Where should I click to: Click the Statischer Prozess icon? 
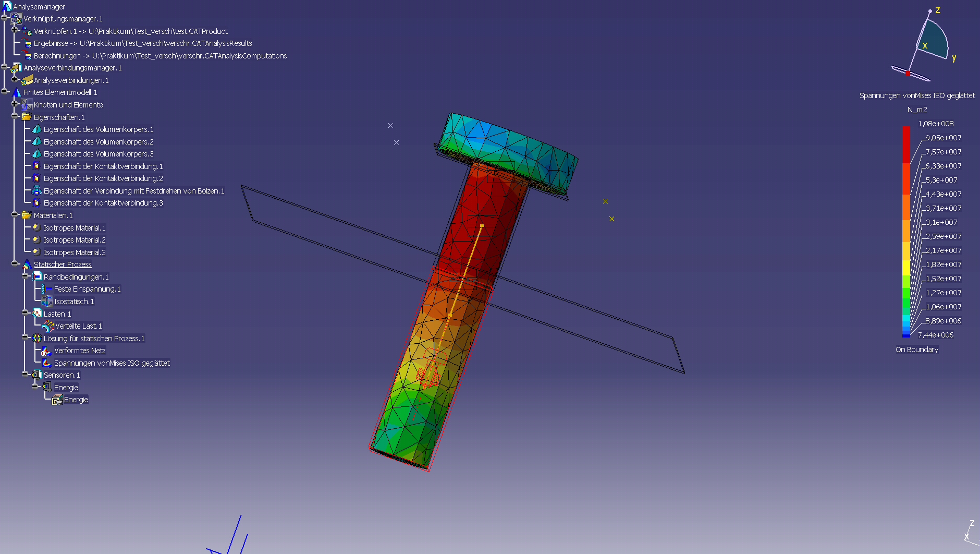27,264
